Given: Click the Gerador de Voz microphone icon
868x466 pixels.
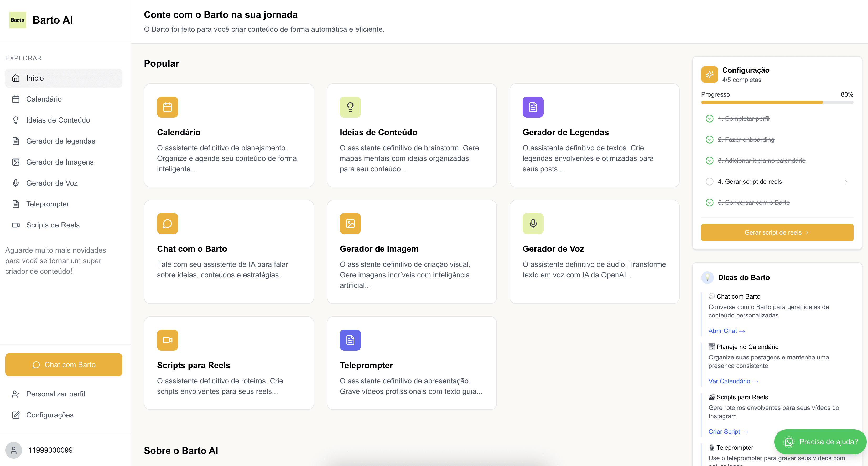Looking at the screenshot, I should [x=533, y=224].
